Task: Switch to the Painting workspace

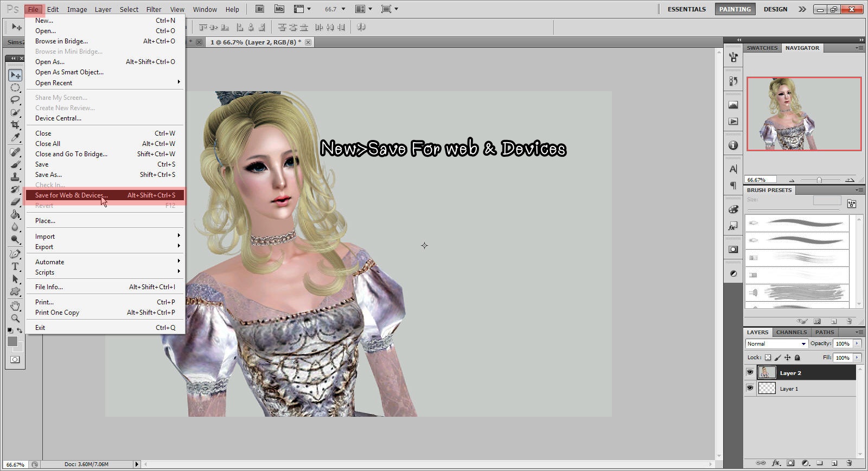Action: pos(735,9)
